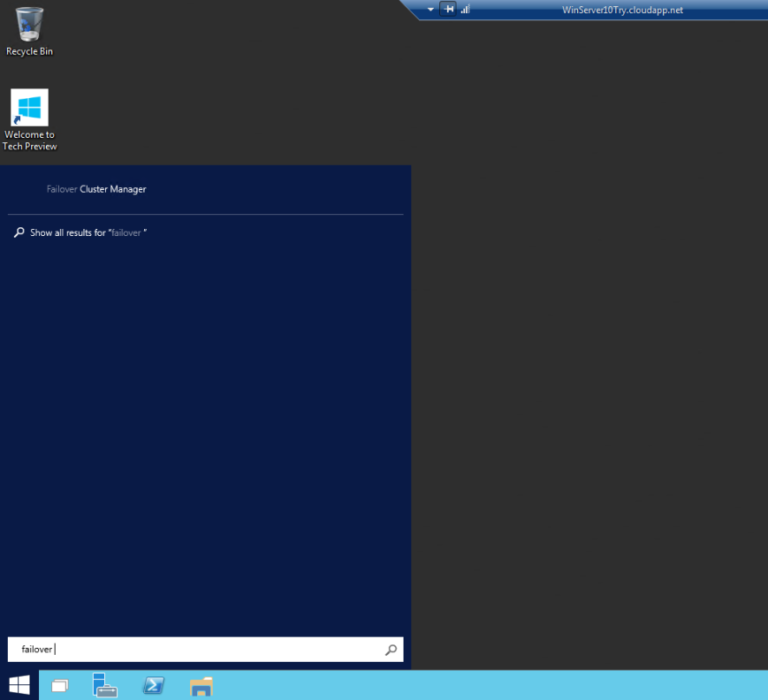The width and height of the screenshot is (768, 700).
Task: Open Task View from the taskbar
Action: click(58, 685)
